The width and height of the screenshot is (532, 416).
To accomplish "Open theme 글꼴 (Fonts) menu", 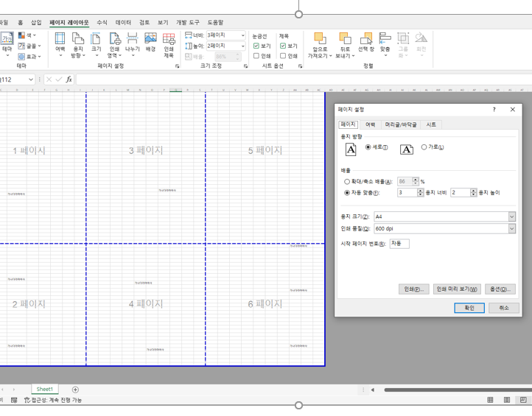I will pyautogui.click(x=29, y=46).
